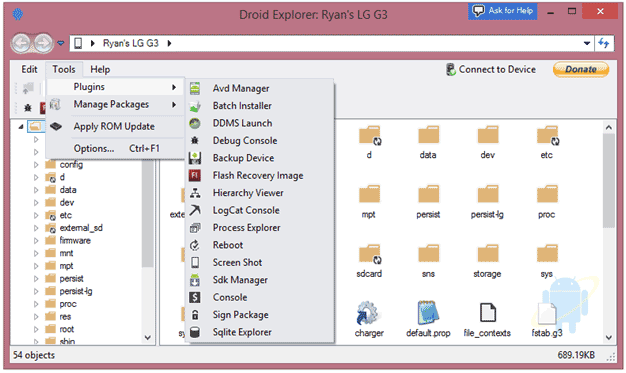The width and height of the screenshot is (626, 373).
Task: Open the Help menu
Action: click(x=100, y=69)
